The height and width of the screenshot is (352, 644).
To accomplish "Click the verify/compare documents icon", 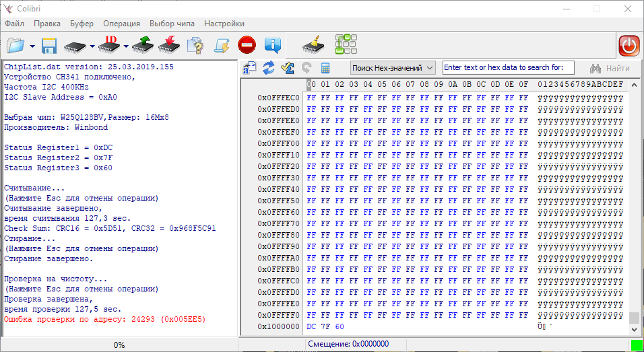I will pyautogui.click(x=195, y=46).
